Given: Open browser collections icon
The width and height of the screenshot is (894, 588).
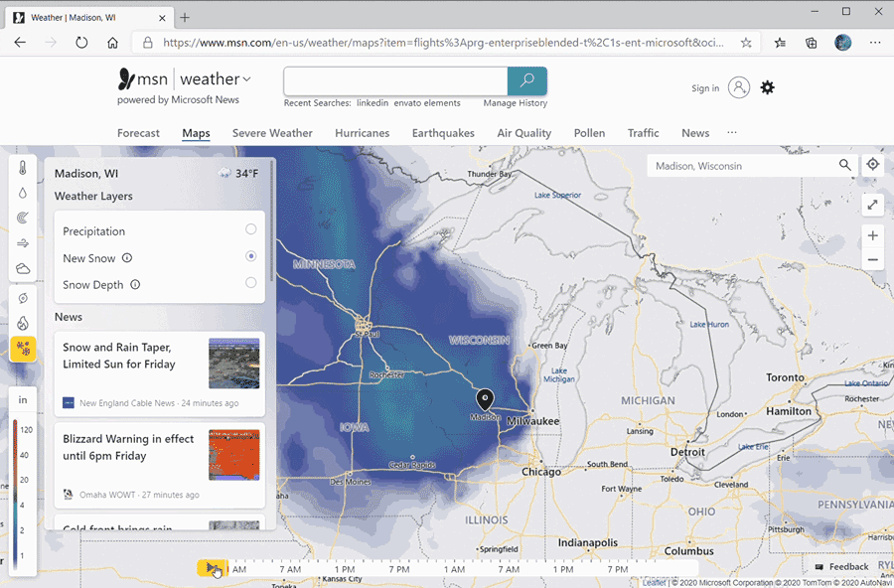Looking at the screenshot, I should point(811,42).
